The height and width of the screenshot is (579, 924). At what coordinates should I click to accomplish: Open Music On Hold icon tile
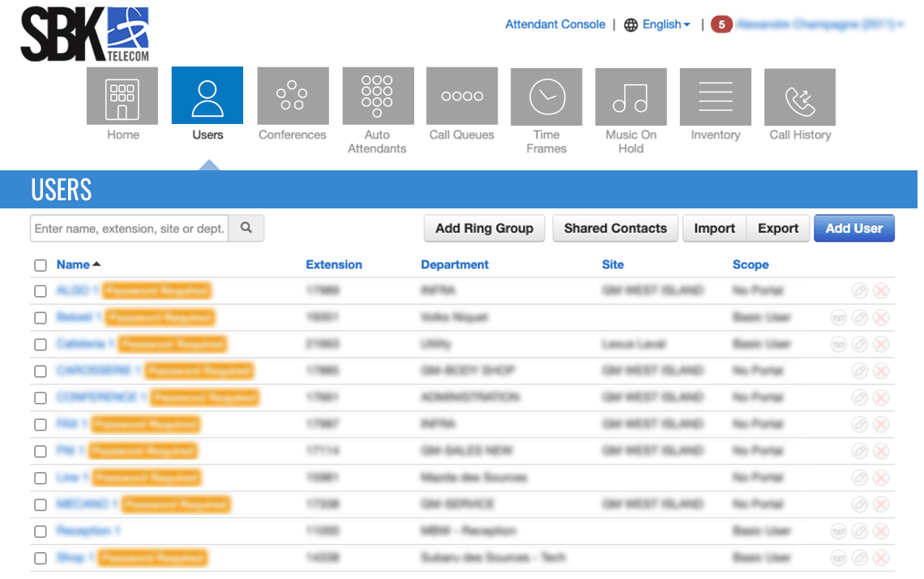point(631,96)
